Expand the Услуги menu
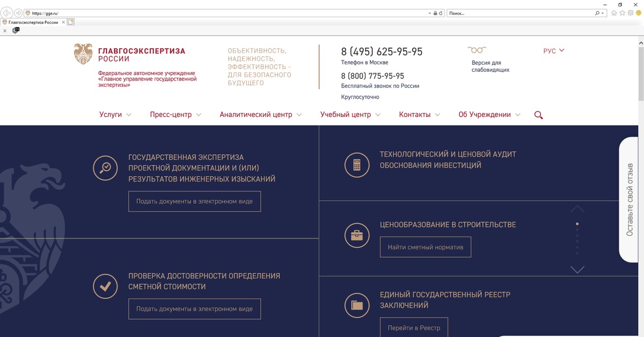 pos(115,115)
